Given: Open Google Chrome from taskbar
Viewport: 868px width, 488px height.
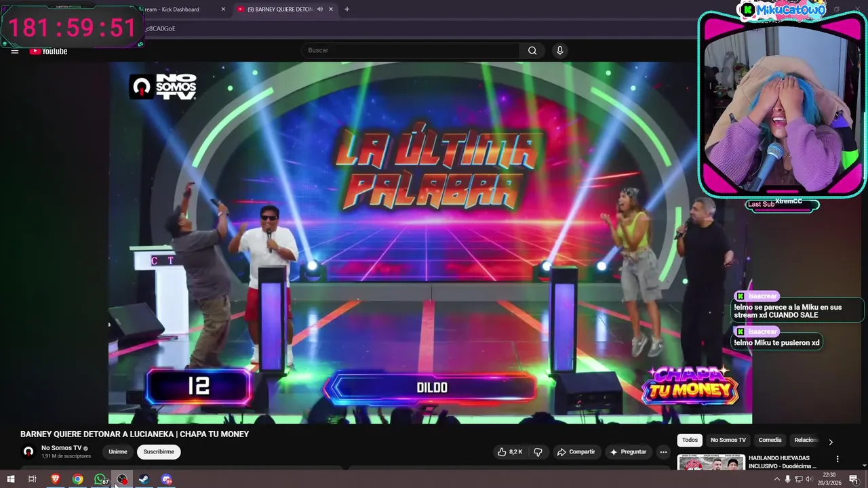Looking at the screenshot, I should tap(77, 479).
